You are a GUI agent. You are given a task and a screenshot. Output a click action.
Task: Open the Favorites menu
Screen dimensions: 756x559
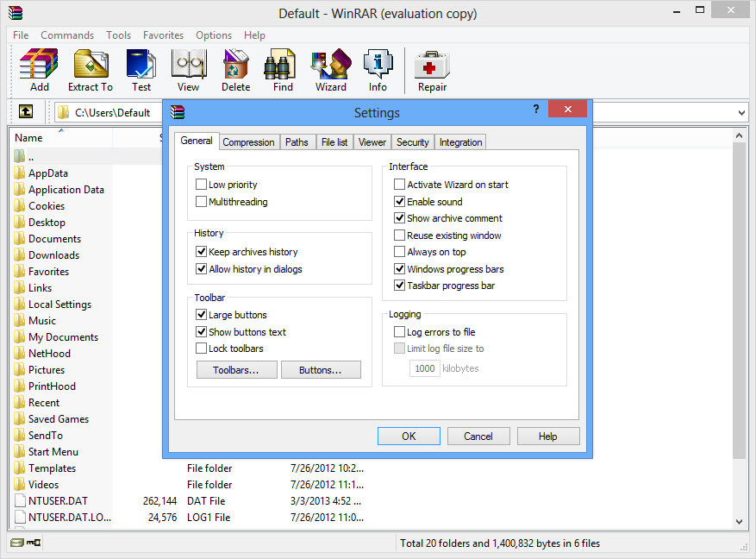point(163,35)
